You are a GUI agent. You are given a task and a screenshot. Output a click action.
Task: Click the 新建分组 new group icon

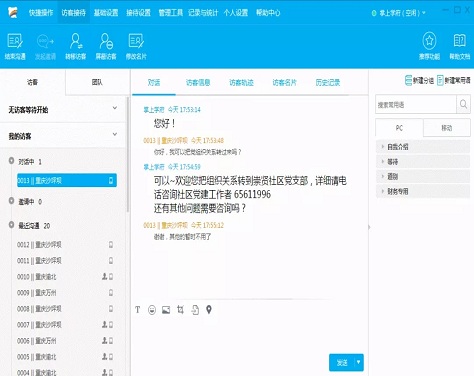coord(408,80)
